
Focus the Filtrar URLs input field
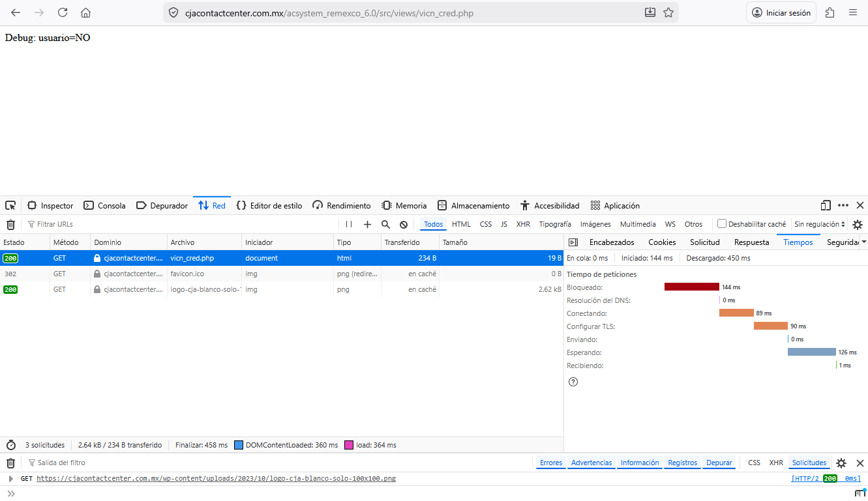(x=183, y=224)
